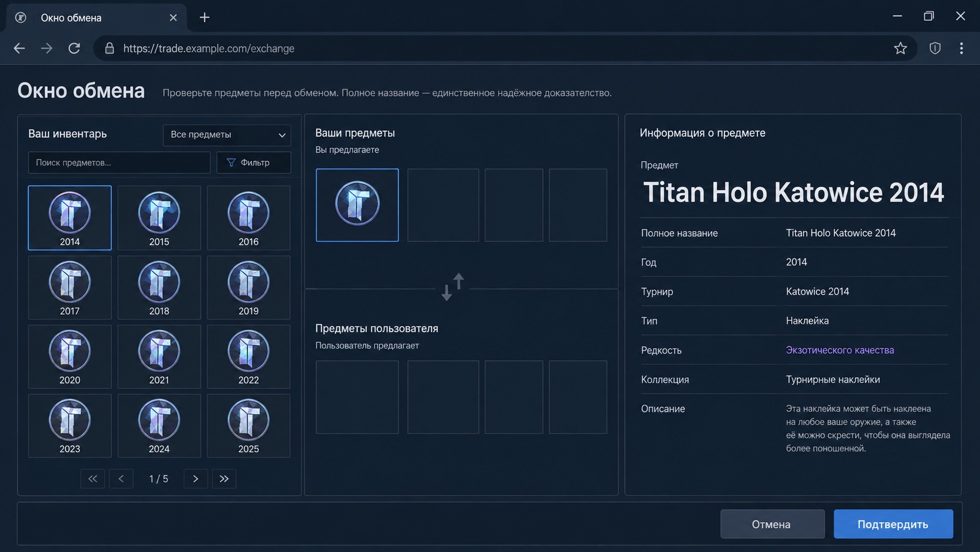
Task: Choose the 2020 Titan sticker
Action: pyautogui.click(x=70, y=357)
